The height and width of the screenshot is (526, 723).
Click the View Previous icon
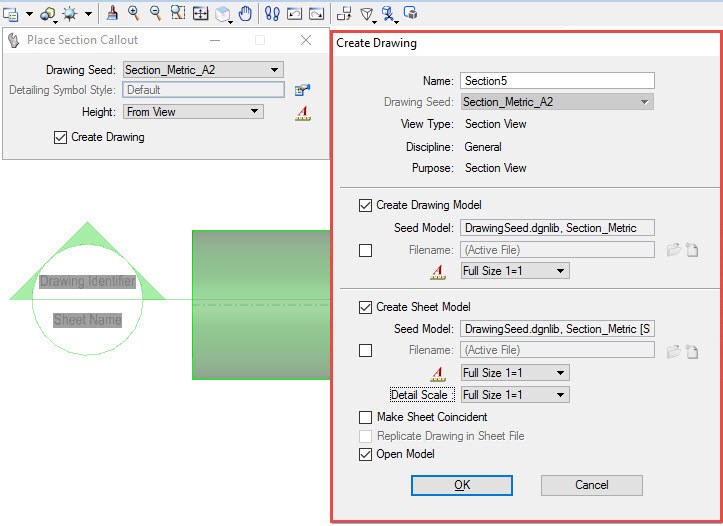click(x=294, y=14)
